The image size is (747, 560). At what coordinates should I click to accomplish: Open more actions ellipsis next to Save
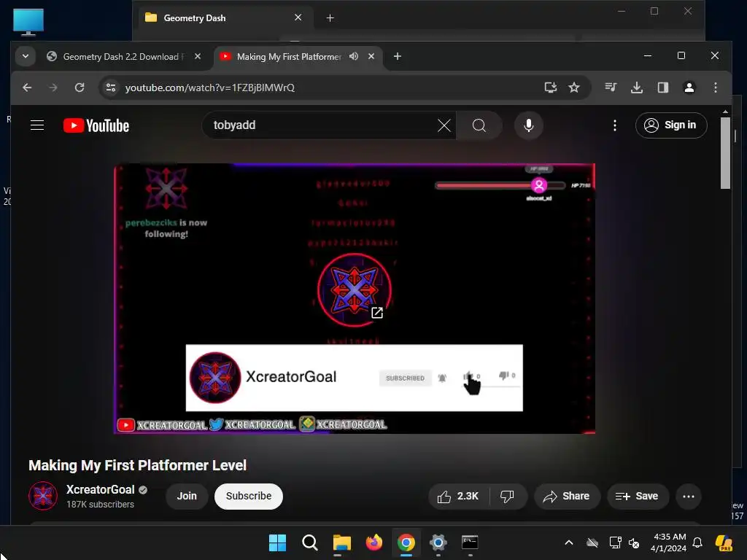pyautogui.click(x=689, y=496)
